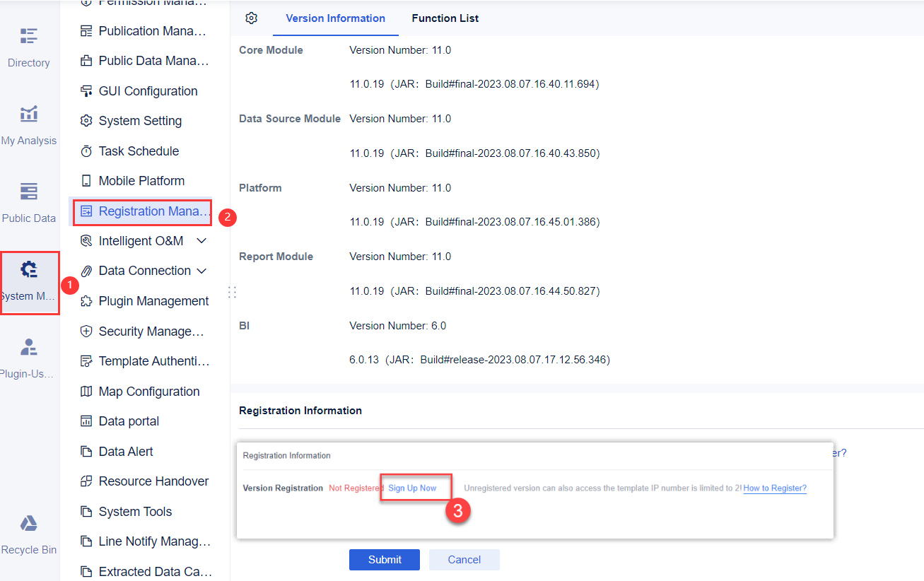Open My Analysis from the sidebar
Screen dimensions: 924x581
pos(28,122)
